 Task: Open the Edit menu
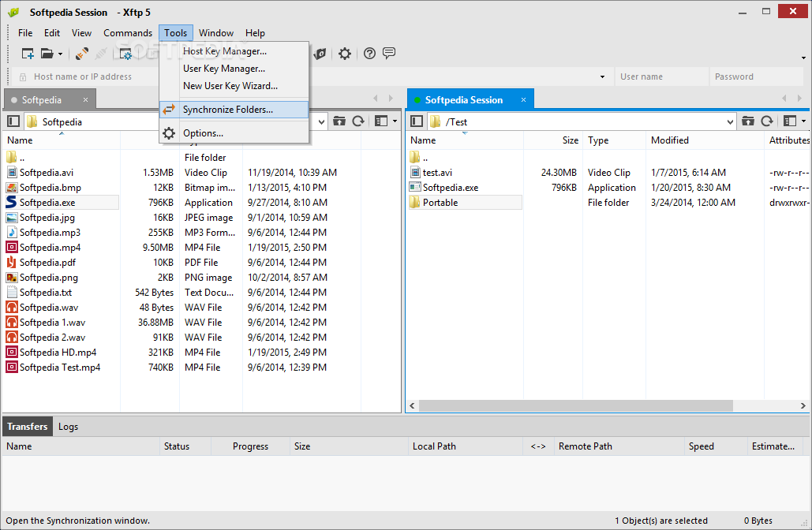coord(52,32)
